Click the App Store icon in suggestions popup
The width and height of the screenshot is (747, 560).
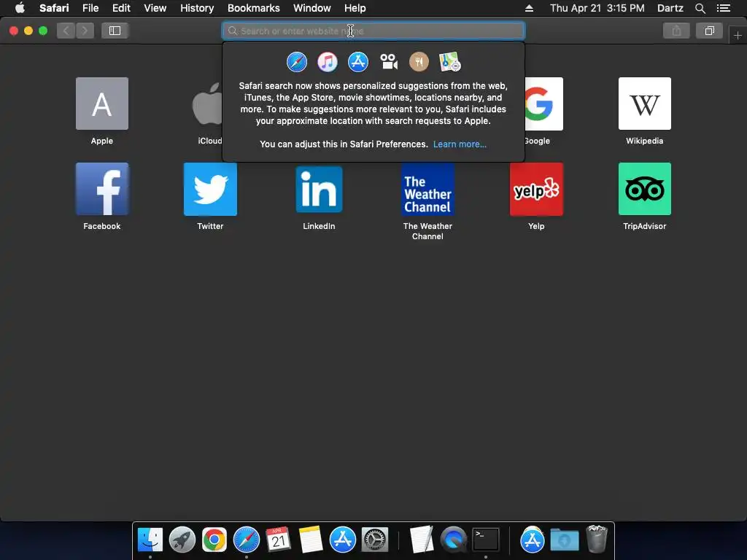[x=357, y=62]
